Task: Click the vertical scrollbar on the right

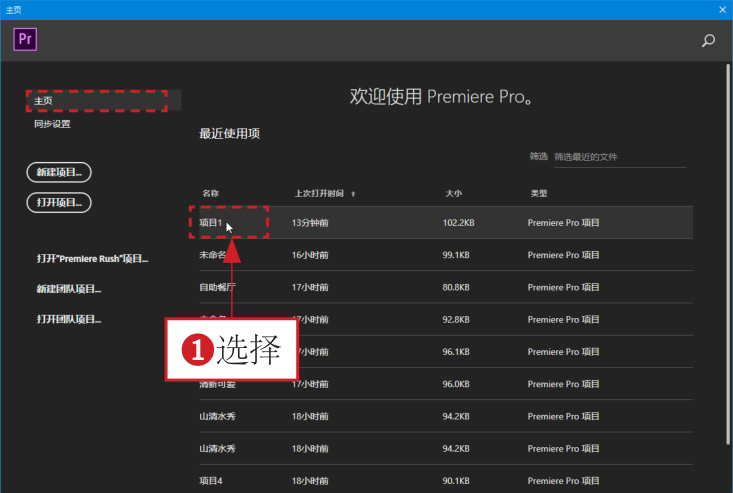Action: (x=728, y=255)
